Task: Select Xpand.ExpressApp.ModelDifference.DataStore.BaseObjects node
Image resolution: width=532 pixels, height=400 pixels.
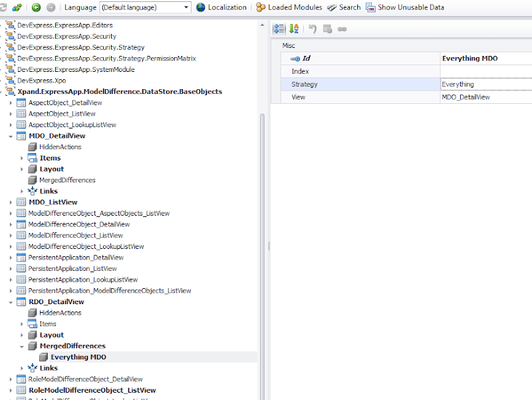Action: 120,92
